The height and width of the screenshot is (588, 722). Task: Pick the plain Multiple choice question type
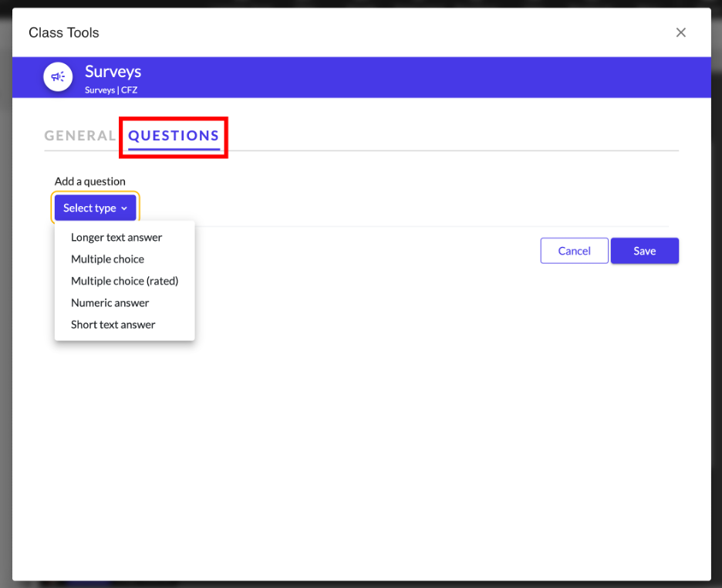[107, 259]
